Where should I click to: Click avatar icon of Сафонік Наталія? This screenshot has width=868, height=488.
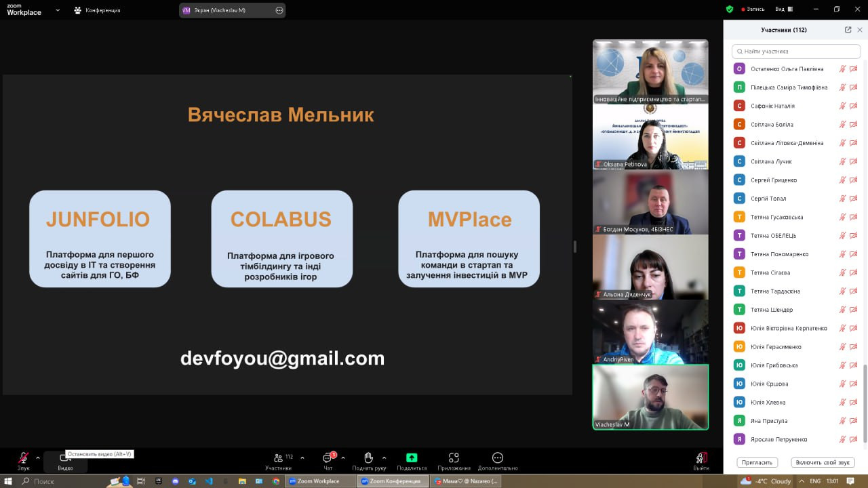(740, 106)
